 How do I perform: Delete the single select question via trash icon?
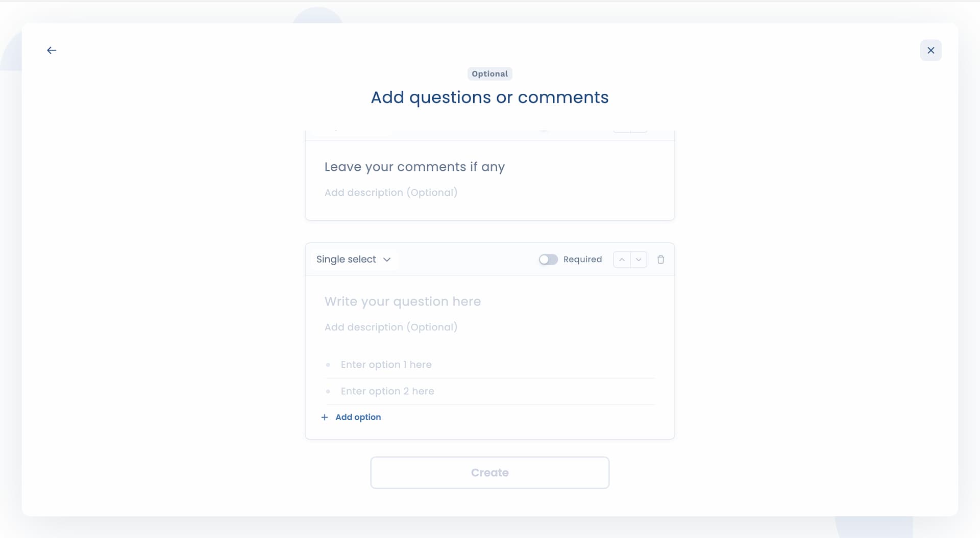tap(661, 259)
